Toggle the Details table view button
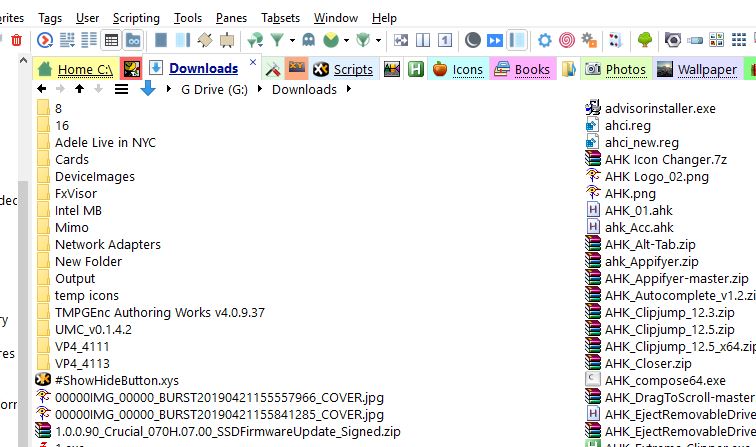The height and width of the screenshot is (447, 756). pos(111,40)
